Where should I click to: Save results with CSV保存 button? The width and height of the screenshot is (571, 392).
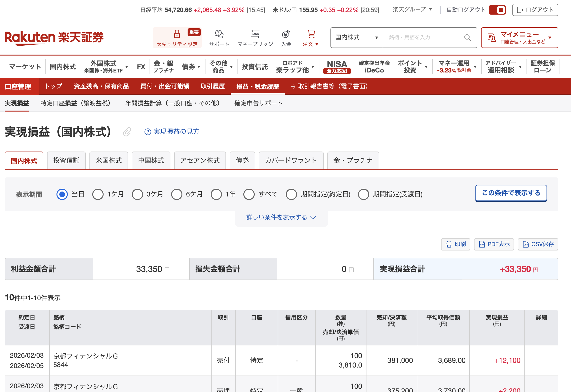coord(538,244)
